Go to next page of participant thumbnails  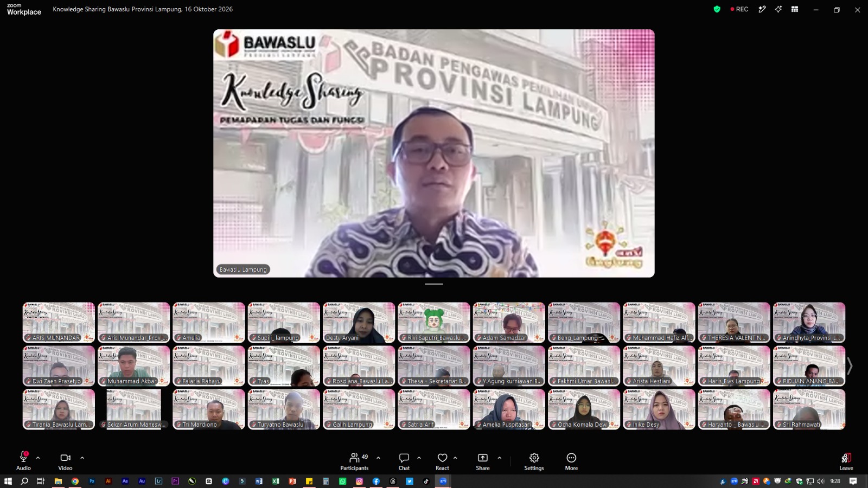(850, 366)
